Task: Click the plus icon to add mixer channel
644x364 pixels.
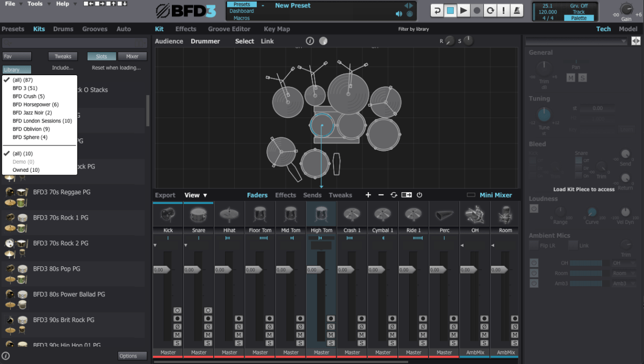Action: pyautogui.click(x=368, y=195)
